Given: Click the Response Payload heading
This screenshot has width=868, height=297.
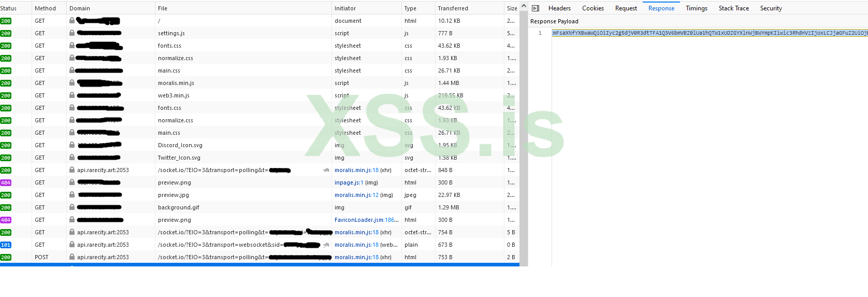Looking at the screenshot, I should [x=554, y=21].
